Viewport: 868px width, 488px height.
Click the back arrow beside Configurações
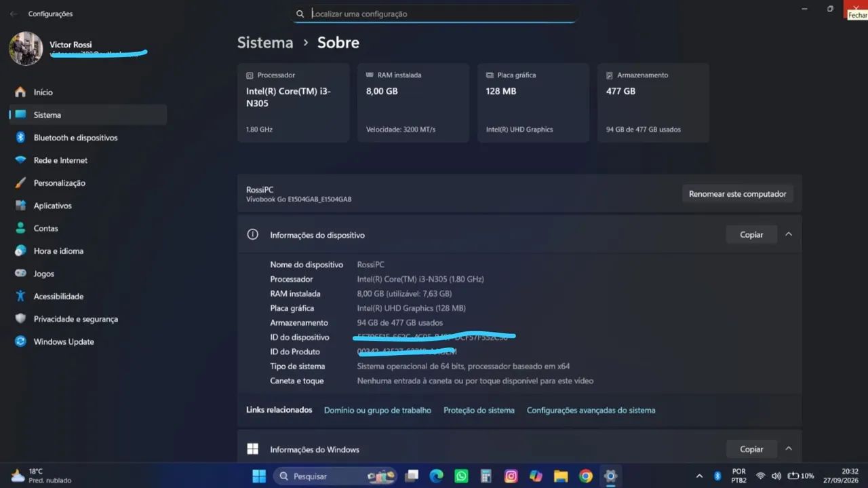tap(14, 14)
